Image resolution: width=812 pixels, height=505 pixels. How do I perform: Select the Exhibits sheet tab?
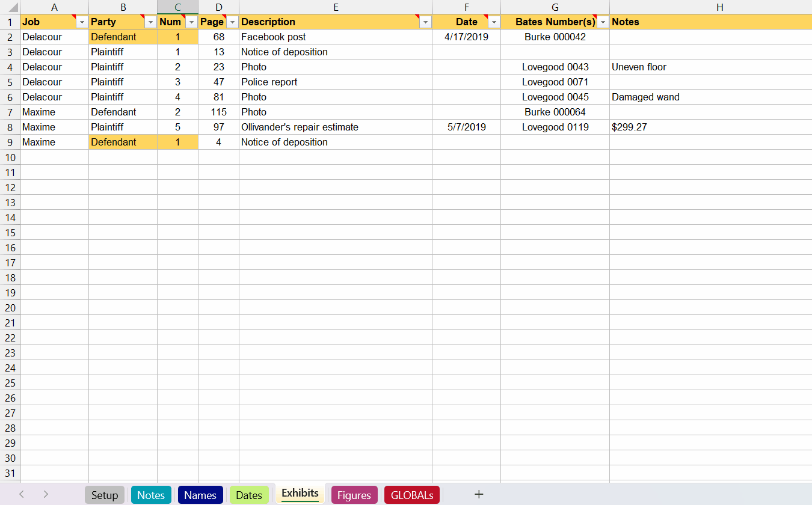pyautogui.click(x=300, y=494)
